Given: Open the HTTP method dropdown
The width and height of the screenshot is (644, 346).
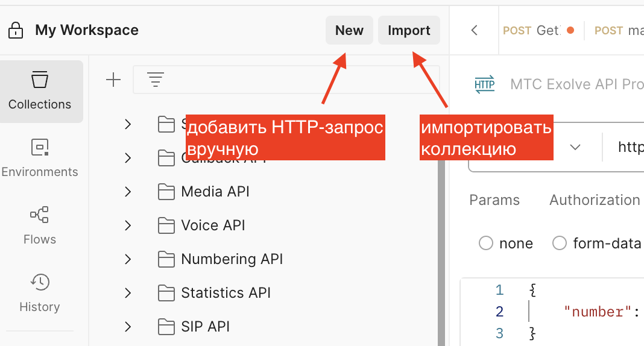Looking at the screenshot, I should tap(575, 147).
